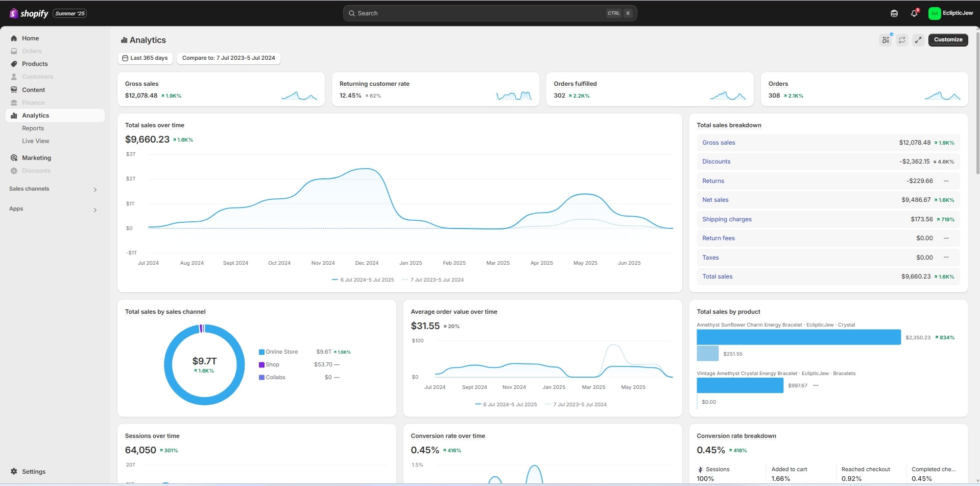Click the Shop legend purple swatch
This screenshot has width=980, height=486.
(261, 365)
